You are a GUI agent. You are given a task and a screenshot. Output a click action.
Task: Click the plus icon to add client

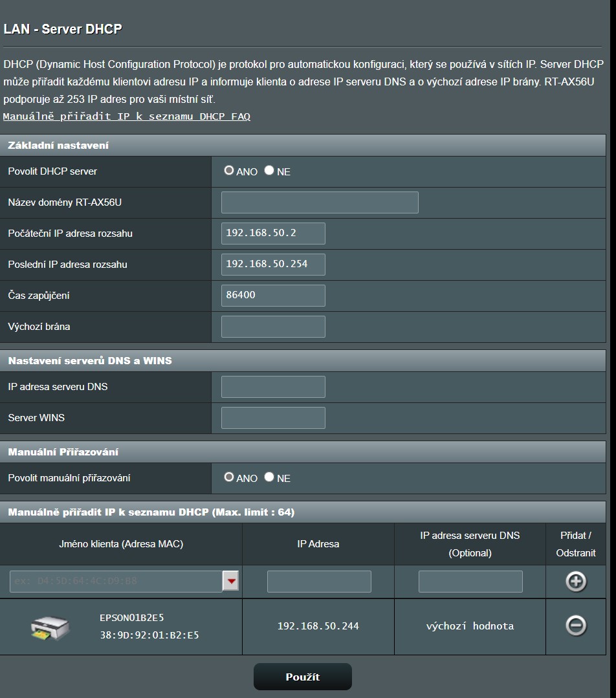(575, 582)
